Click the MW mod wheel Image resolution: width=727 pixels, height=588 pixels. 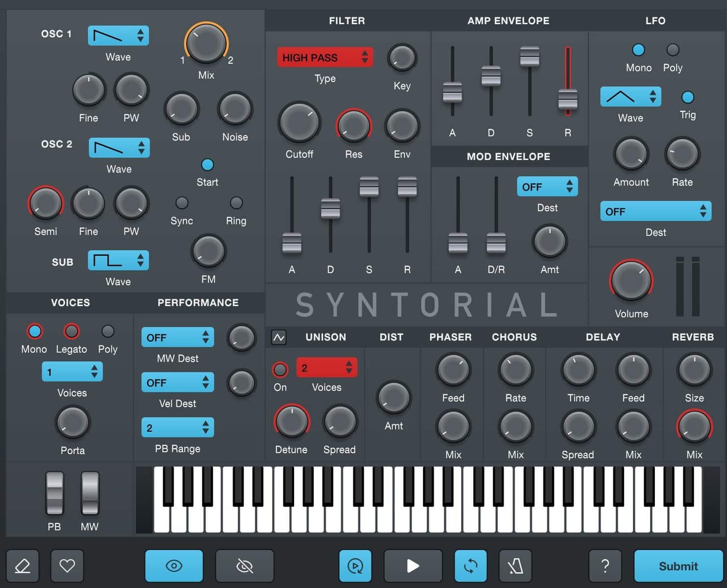(x=90, y=493)
